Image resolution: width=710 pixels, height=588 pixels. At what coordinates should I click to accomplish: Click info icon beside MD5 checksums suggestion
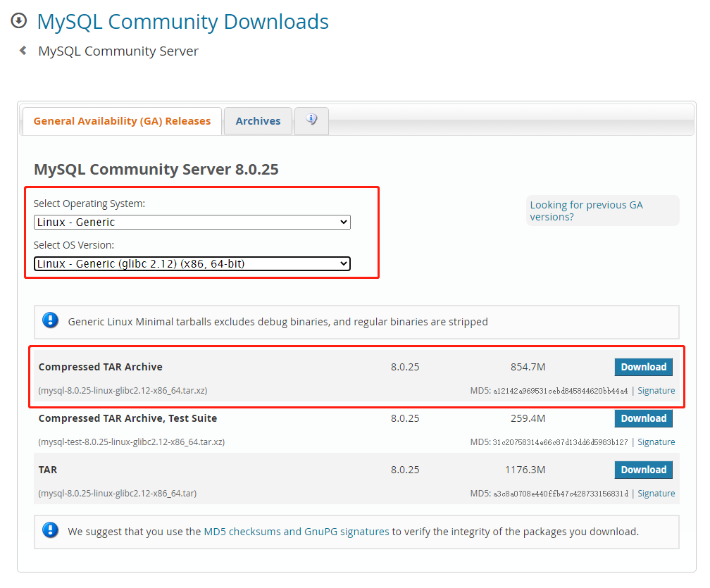[51, 531]
